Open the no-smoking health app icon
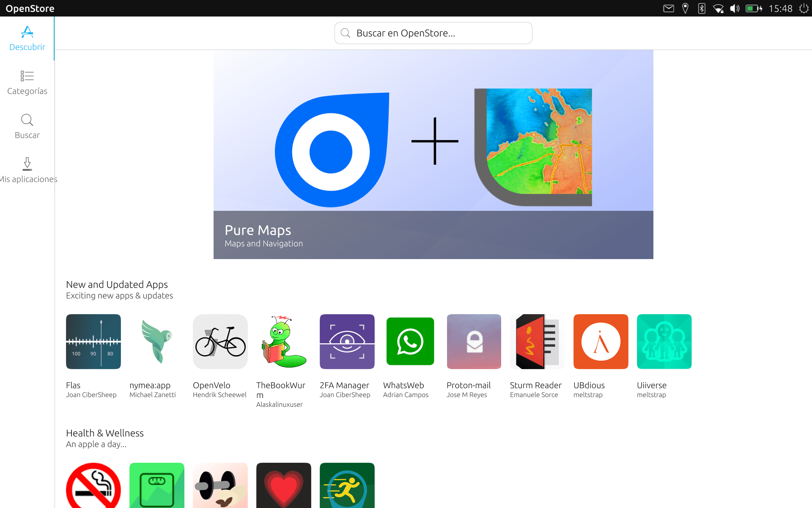 pyautogui.click(x=93, y=486)
